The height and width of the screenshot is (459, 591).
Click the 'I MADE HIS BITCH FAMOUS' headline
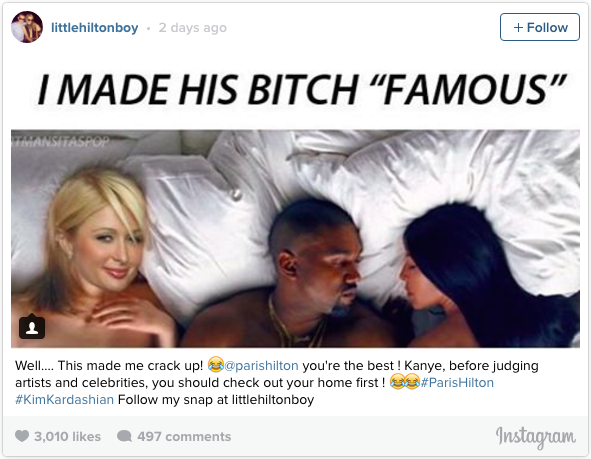click(302, 90)
